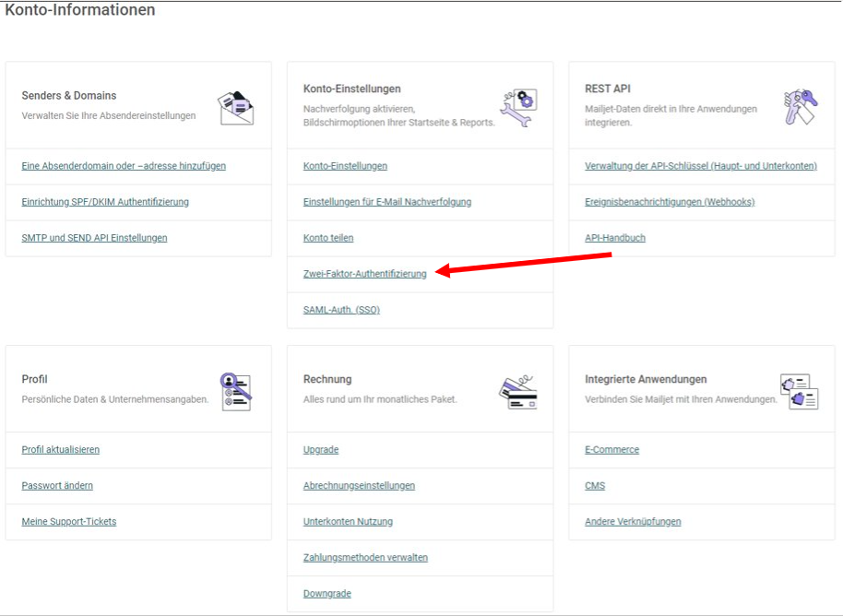Open the API-Handbuch link
The height and width of the screenshot is (616, 843).
(x=615, y=238)
